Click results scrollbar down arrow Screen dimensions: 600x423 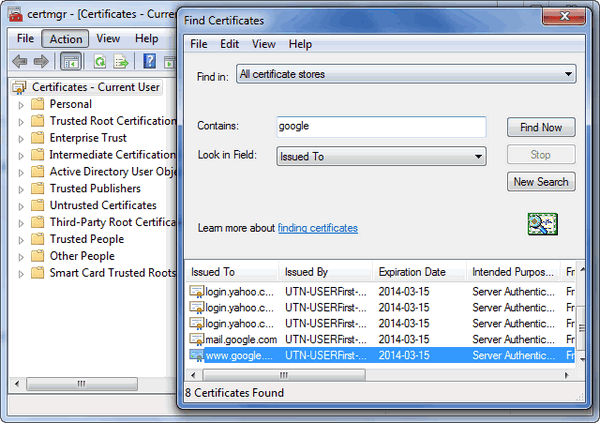pyautogui.click(x=582, y=359)
